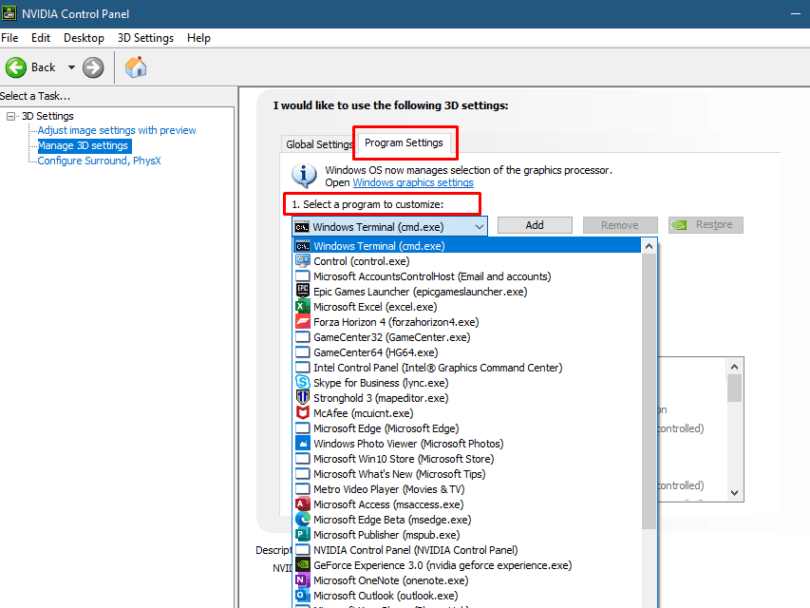Choose Microsoft Excel (excel.exe) entry
The height and width of the screenshot is (608, 810).
click(x=362, y=306)
